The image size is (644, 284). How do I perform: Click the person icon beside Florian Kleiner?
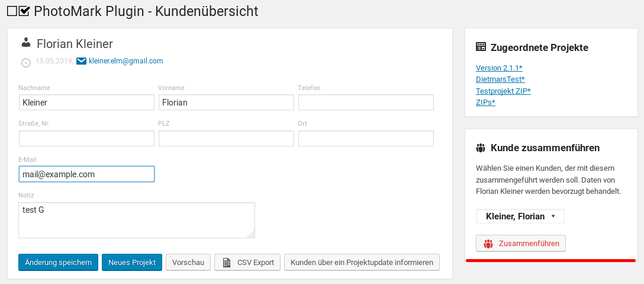[x=25, y=43]
